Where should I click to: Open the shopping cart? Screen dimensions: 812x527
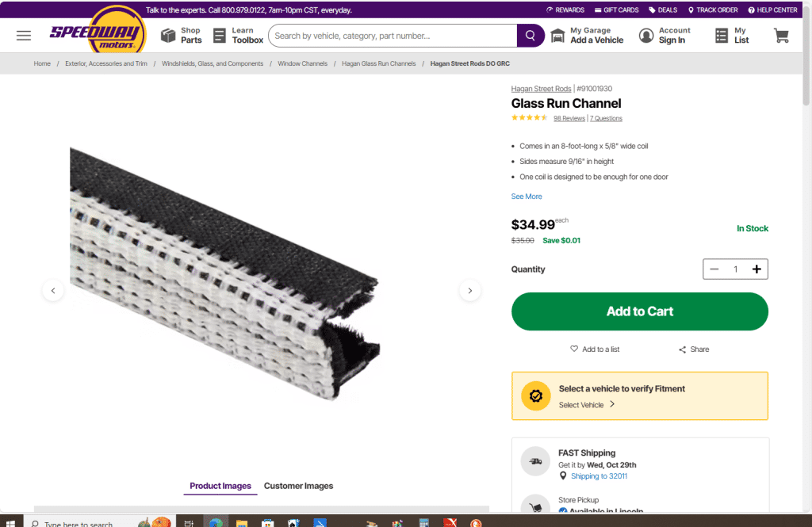pyautogui.click(x=781, y=36)
